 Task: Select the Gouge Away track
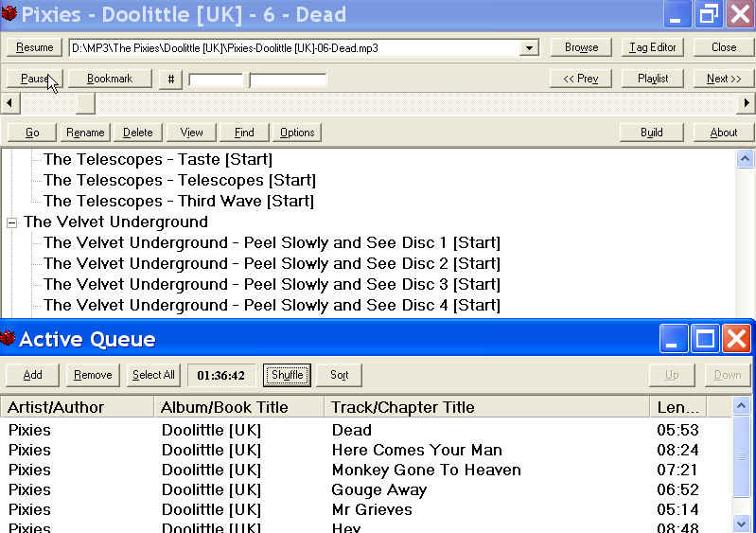[x=365, y=489]
